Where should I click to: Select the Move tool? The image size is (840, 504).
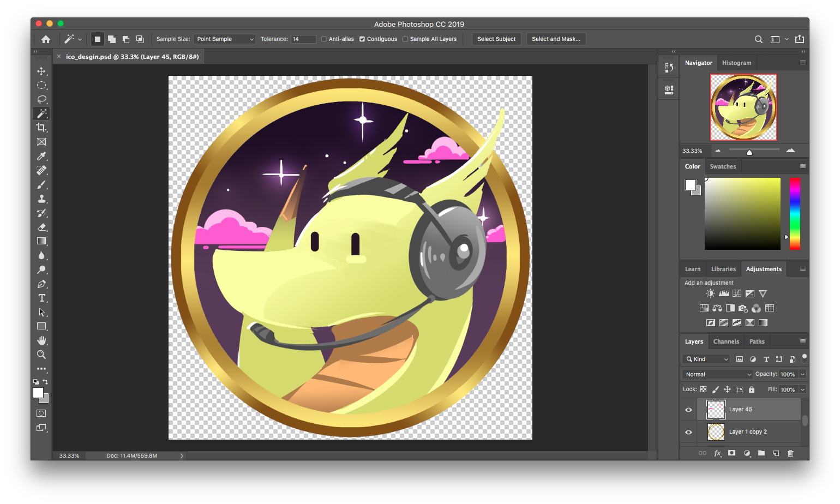click(41, 71)
